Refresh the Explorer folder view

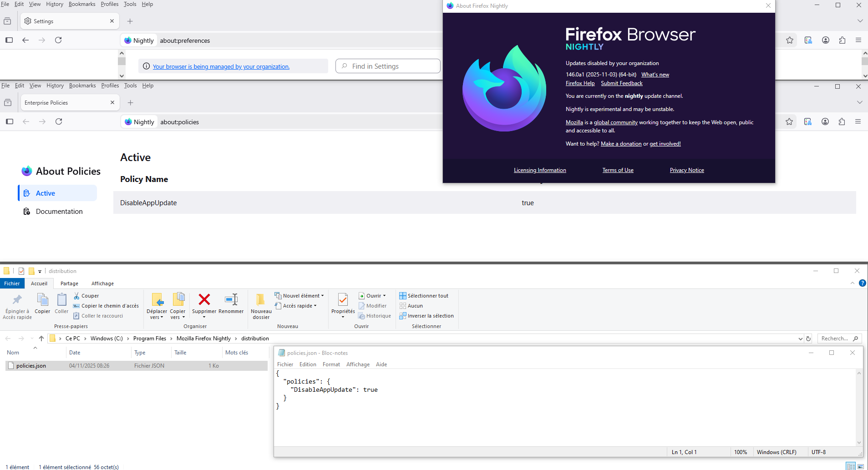point(808,339)
